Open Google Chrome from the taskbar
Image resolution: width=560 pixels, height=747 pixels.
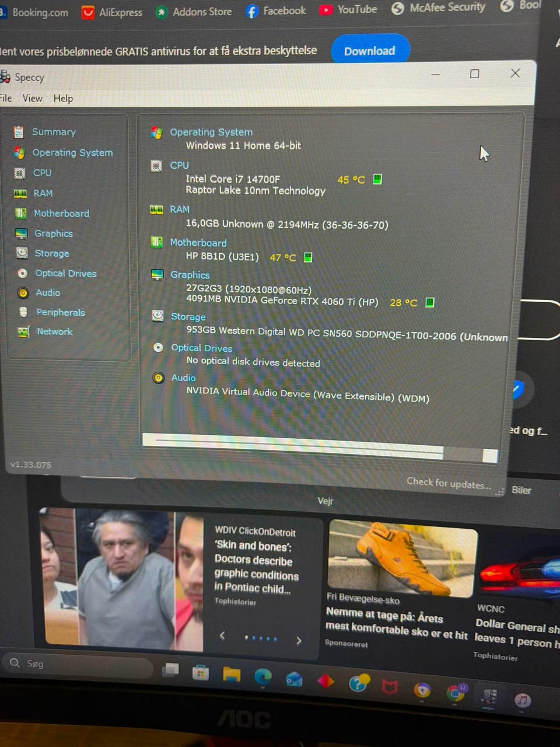click(456, 693)
